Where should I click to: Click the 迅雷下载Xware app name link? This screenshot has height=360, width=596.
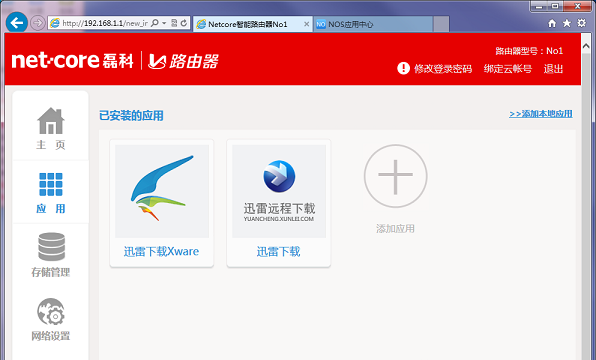click(x=161, y=251)
